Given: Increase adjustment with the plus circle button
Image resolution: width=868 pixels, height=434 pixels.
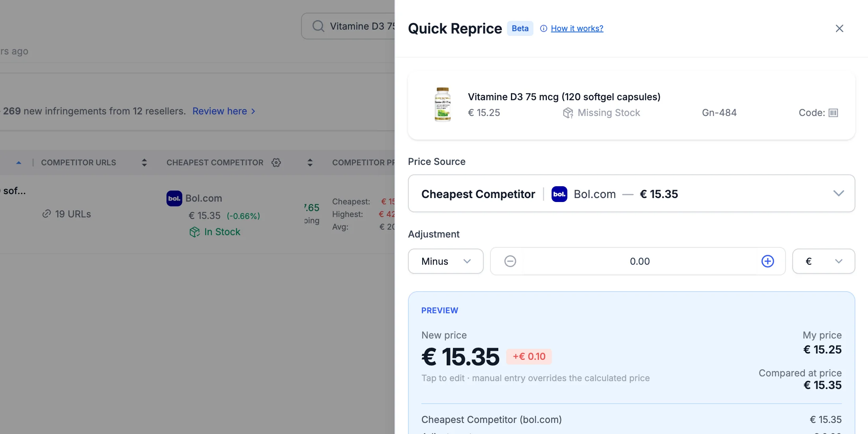Looking at the screenshot, I should tap(767, 261).
